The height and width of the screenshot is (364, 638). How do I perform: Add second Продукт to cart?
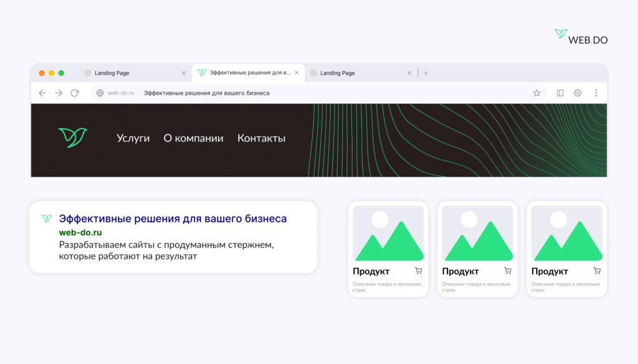[x=508, y=271]
